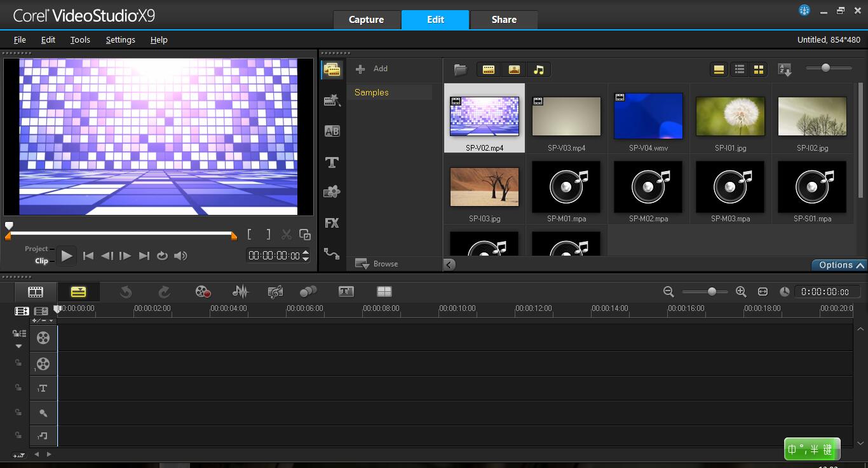
Task: Switch library to thumbnail view
Action: point(758,69)
